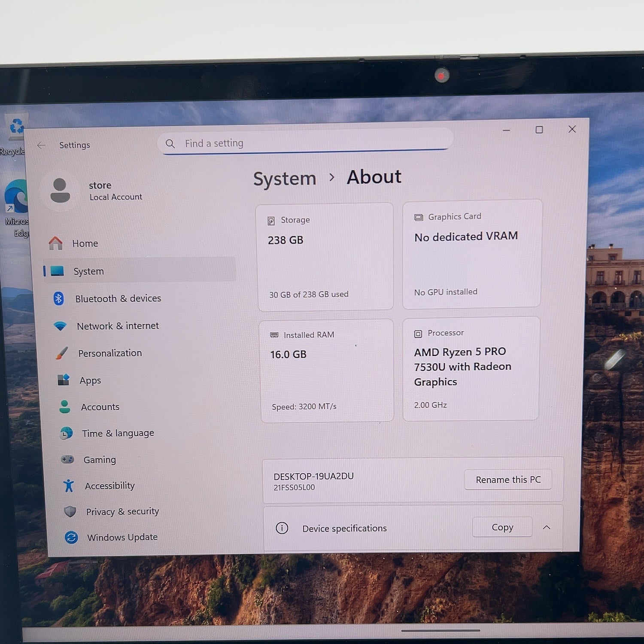Open Accounts via person icon
This screenshot has height=644, width=644.
pos(65,407)
